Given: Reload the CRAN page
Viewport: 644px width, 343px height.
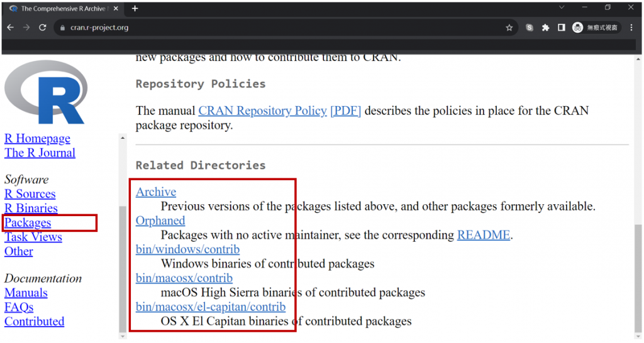Looking at the screenshot, I should pos(43,28).
